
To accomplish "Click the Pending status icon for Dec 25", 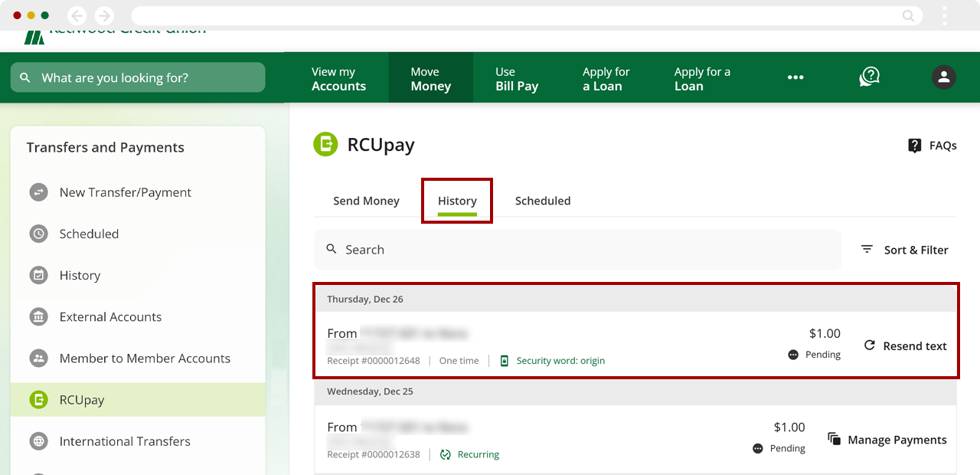I will point(758,448).
